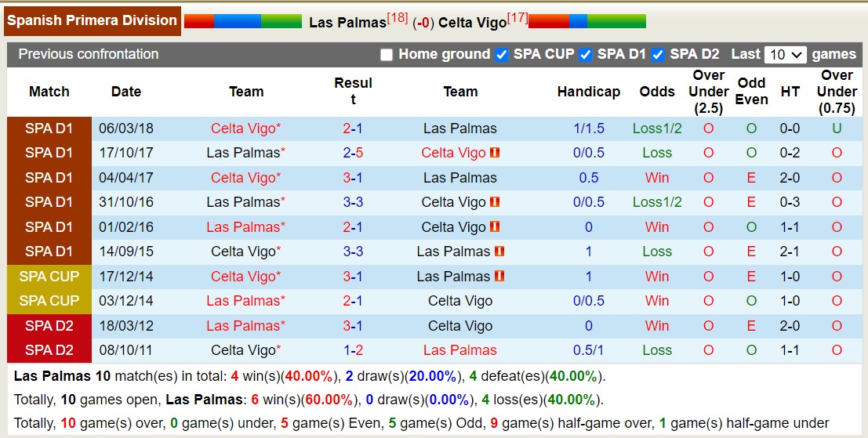Click the 1-2 result on 08/10/11

coord(353,350)
